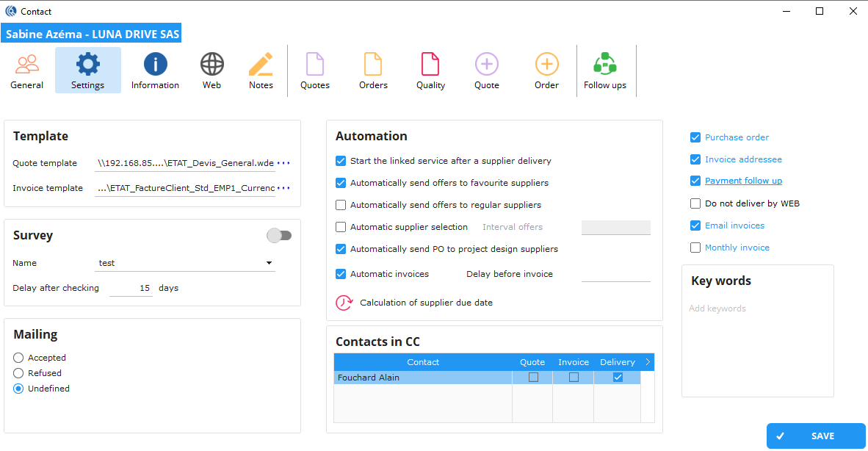This screenshot has width=868, height=451.
Task: Expand the Delivery column chevron
Action: tap(645, 362)
